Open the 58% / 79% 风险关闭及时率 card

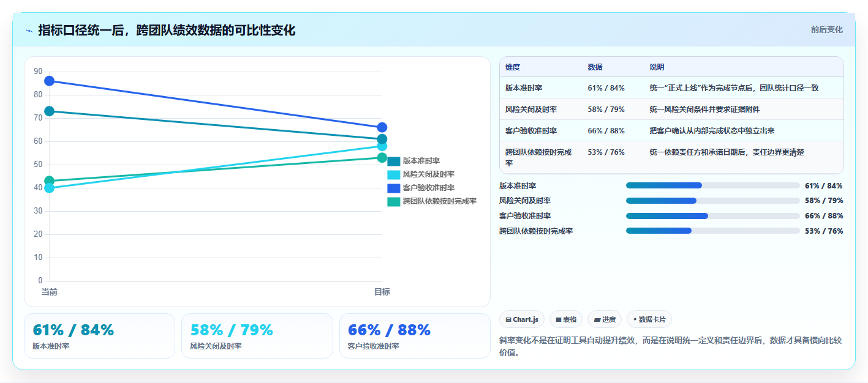point(257,336)
